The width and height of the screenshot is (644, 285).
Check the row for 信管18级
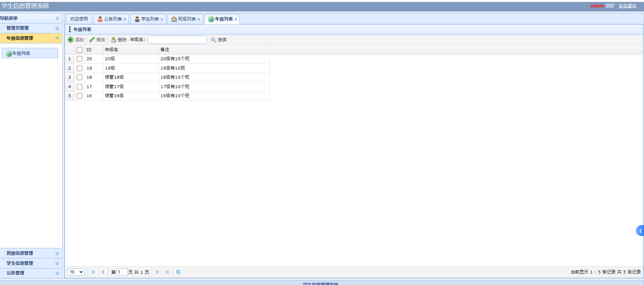click(79, 77)
